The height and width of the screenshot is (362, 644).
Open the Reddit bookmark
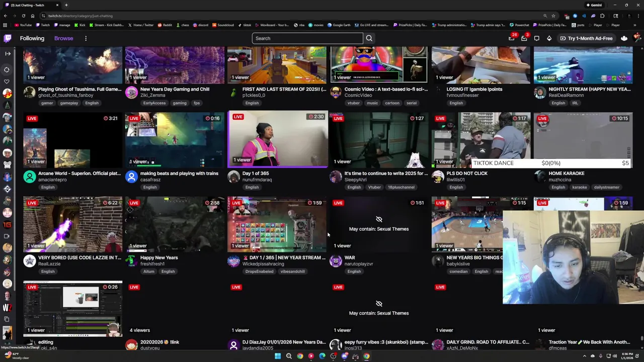(x=165, y=25)
